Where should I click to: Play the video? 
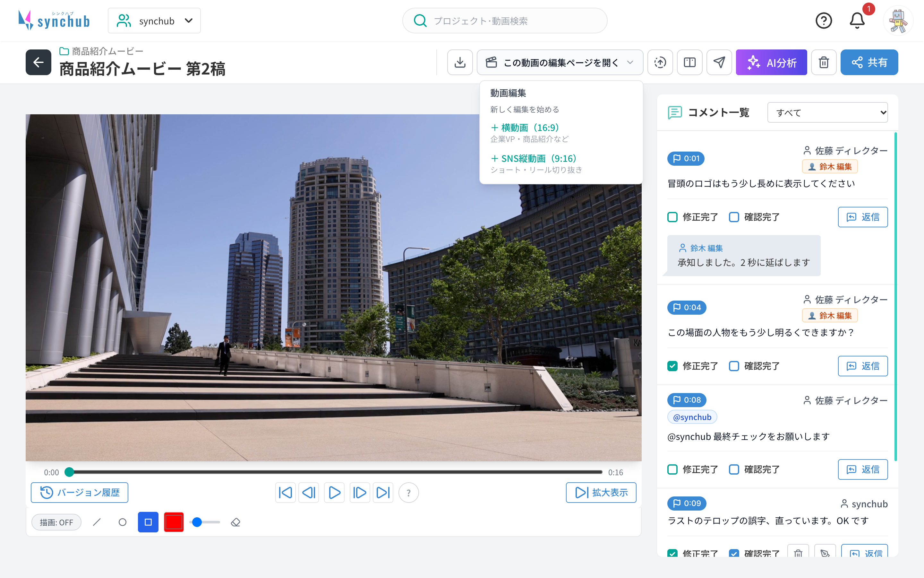334,492
